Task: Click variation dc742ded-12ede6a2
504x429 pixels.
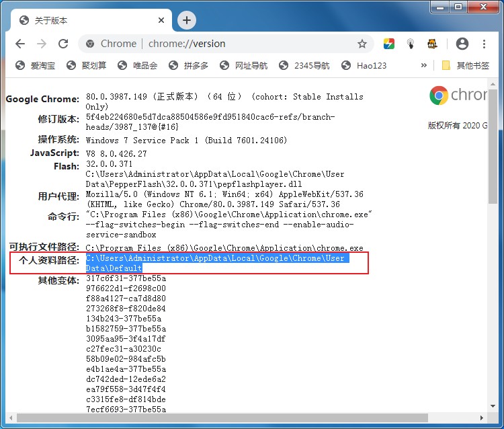Action: tap(126, 379)
